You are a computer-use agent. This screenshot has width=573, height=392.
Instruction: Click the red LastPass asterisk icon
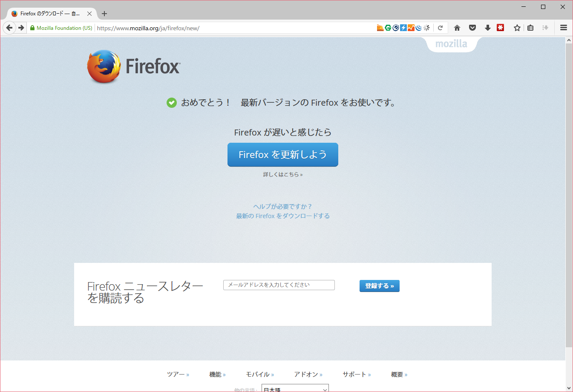click(501, 28)
